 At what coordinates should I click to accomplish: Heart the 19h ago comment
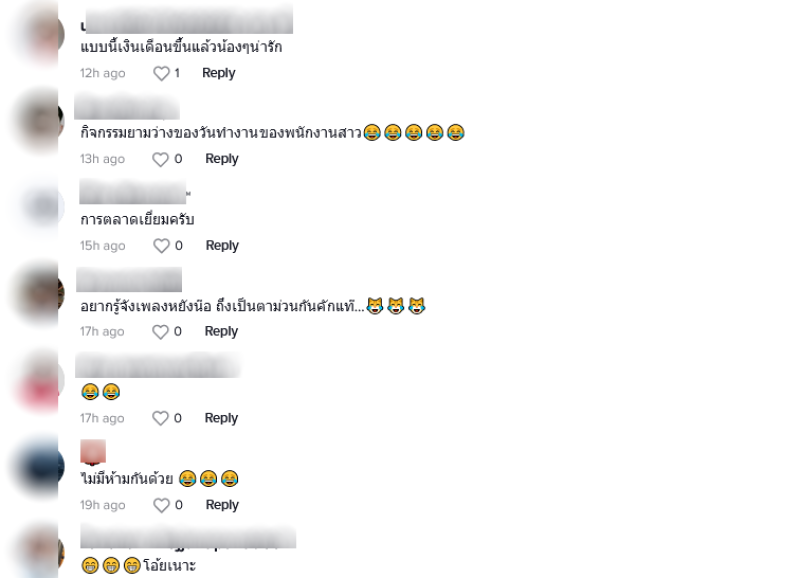click(161, 505)
